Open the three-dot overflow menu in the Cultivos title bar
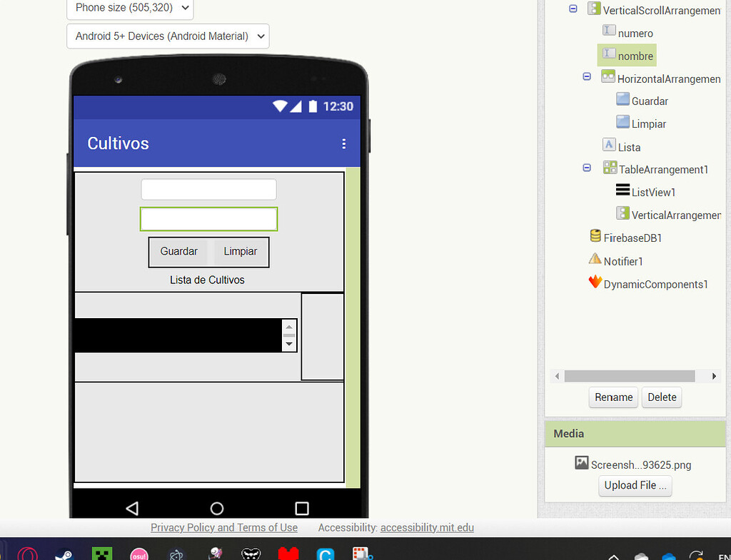 [343, 143]
